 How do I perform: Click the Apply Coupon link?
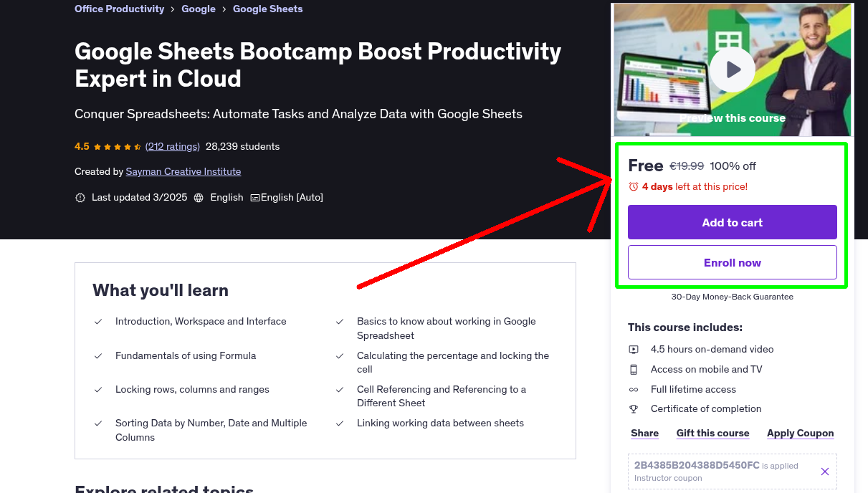(801, 433)
